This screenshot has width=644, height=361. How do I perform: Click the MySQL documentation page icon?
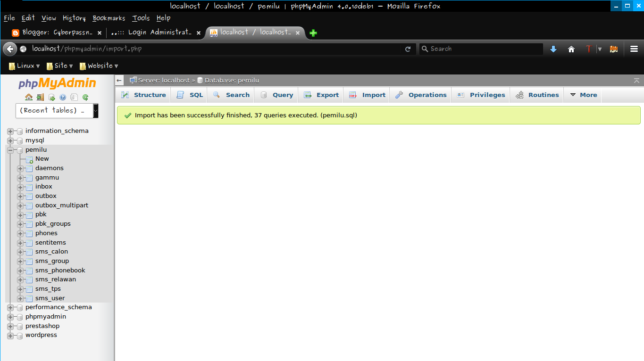(x=74, y=97)
